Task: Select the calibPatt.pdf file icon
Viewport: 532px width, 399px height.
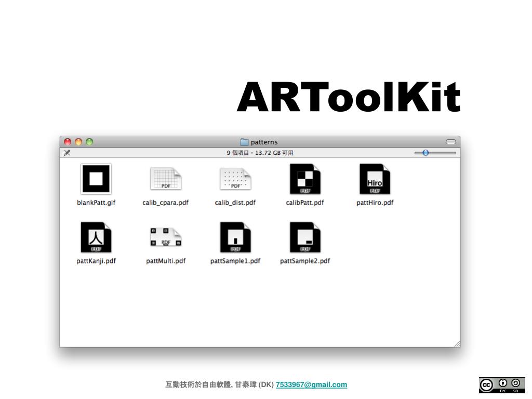Action: (x=305, y=179)
